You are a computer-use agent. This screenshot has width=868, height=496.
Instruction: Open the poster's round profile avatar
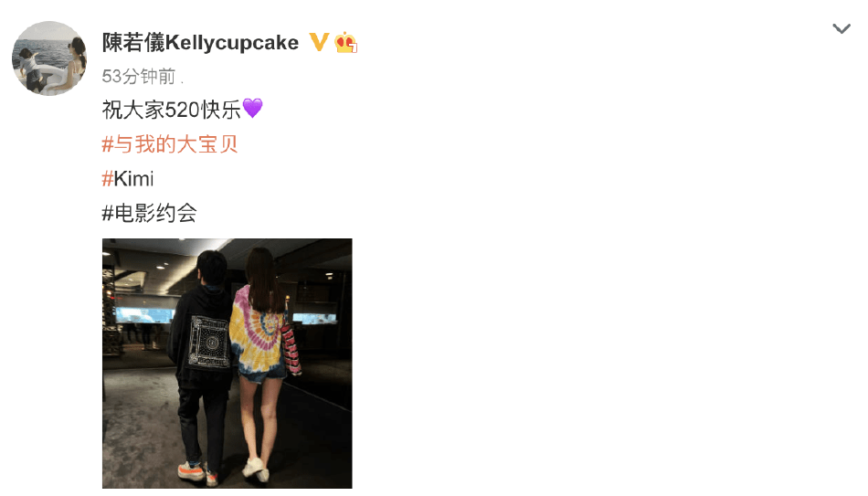[49, 58]
